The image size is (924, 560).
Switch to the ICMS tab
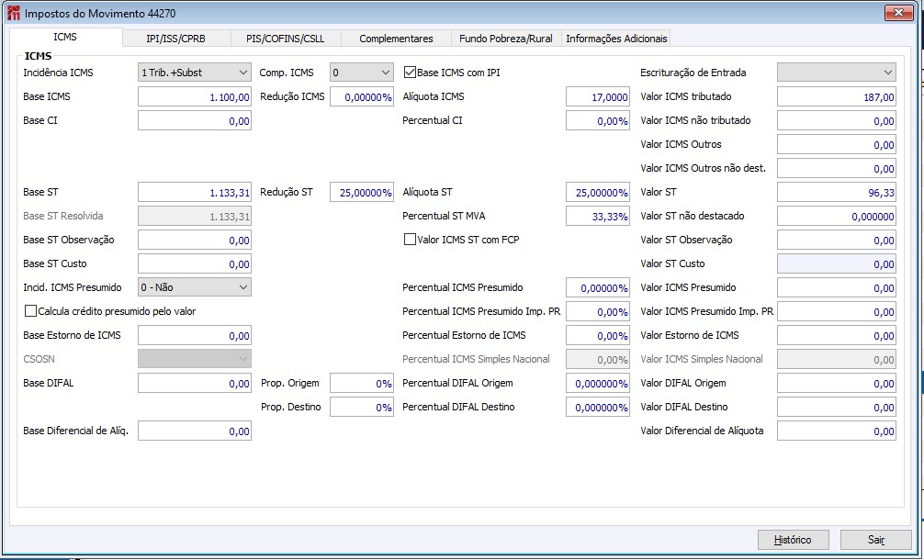[x=65, y=37]
